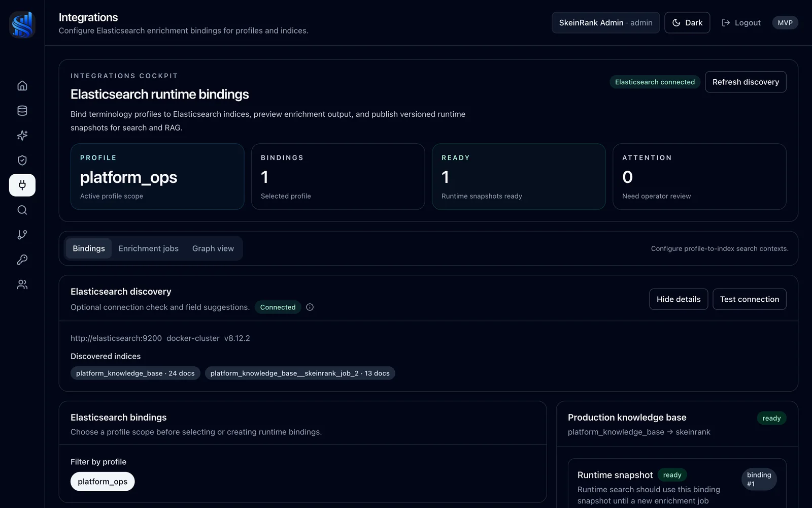
Task: Click the Configure profile-to-index search contexts text
Action: coord(720,248)
